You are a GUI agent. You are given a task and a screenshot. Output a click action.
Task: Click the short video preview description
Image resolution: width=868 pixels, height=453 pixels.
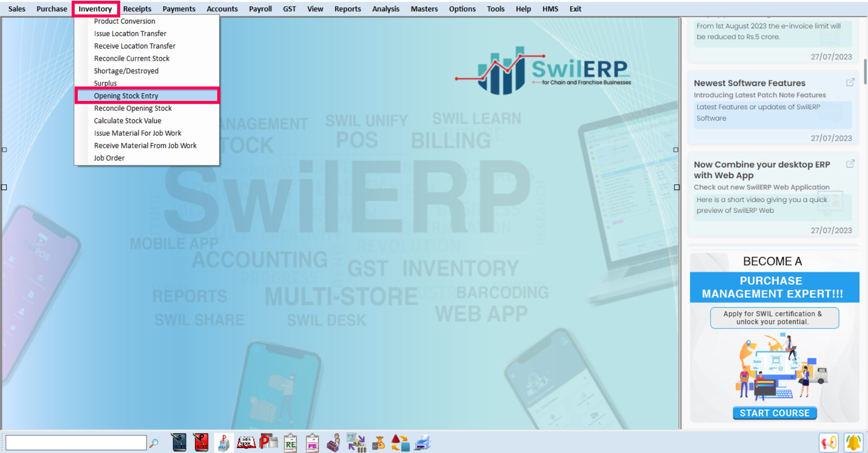pos(762,205)
